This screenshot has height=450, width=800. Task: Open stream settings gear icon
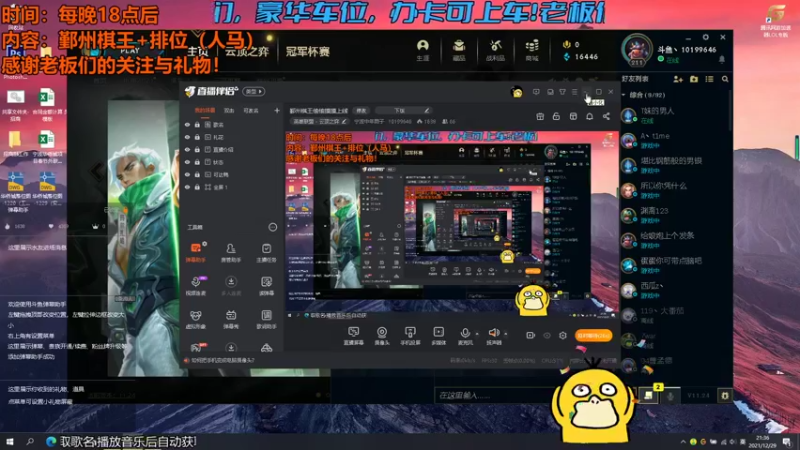tap(563, 335)
